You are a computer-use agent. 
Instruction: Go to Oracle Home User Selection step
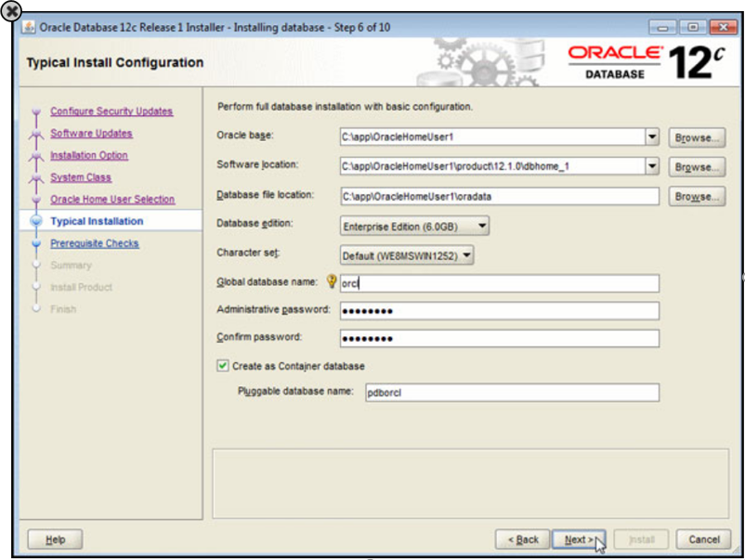(112, 200)
